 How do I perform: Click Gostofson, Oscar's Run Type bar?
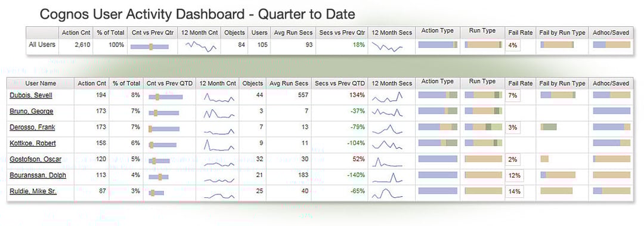coord(484,159)
